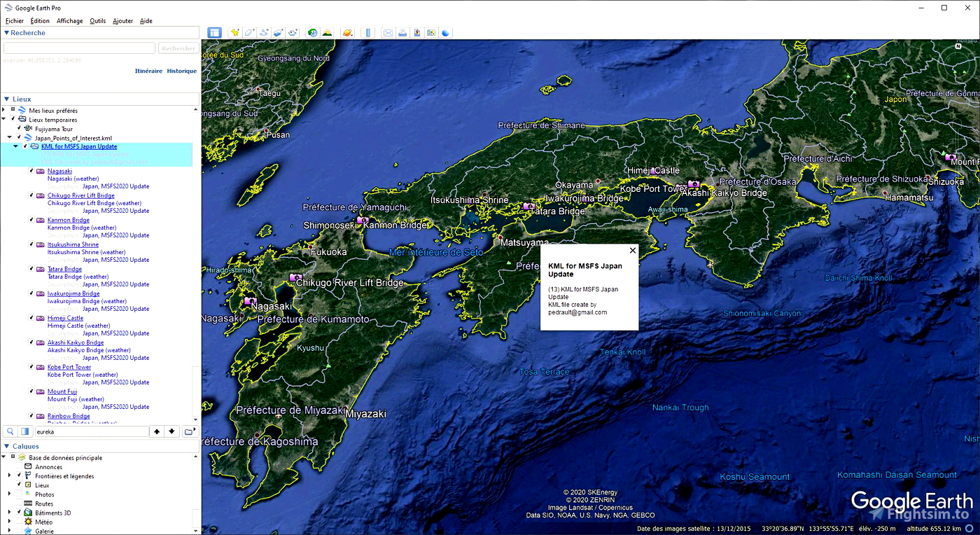This screenshot has height=535, width=980.
Task: Start the Record a Tour tool
Action: click(x=293, y=33)
